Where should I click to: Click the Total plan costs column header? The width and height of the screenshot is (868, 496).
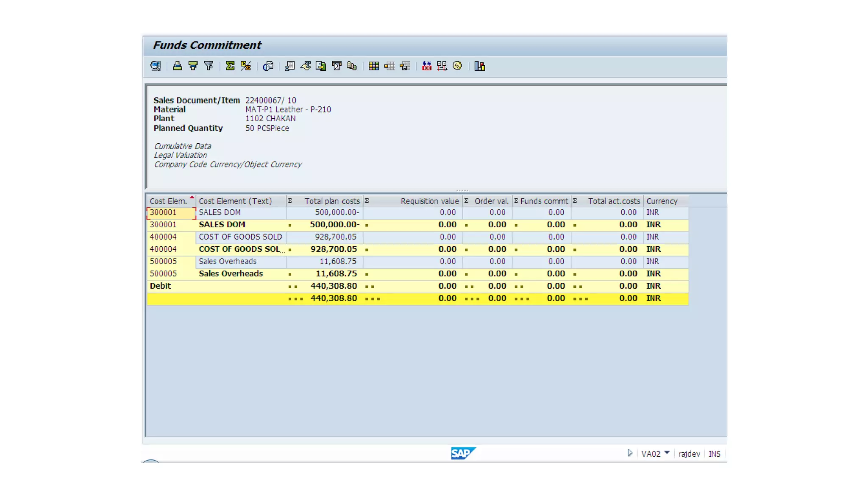coord(331,201)
